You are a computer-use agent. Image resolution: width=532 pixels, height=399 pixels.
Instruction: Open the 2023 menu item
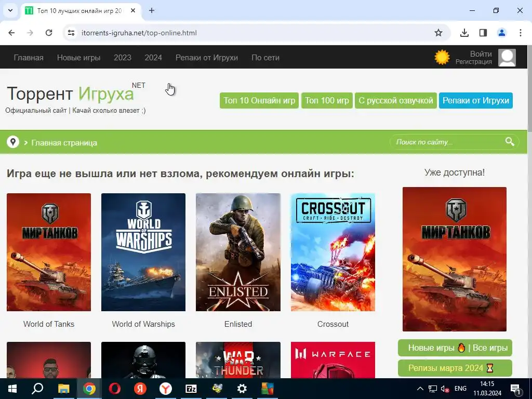[x=123, y=58]
